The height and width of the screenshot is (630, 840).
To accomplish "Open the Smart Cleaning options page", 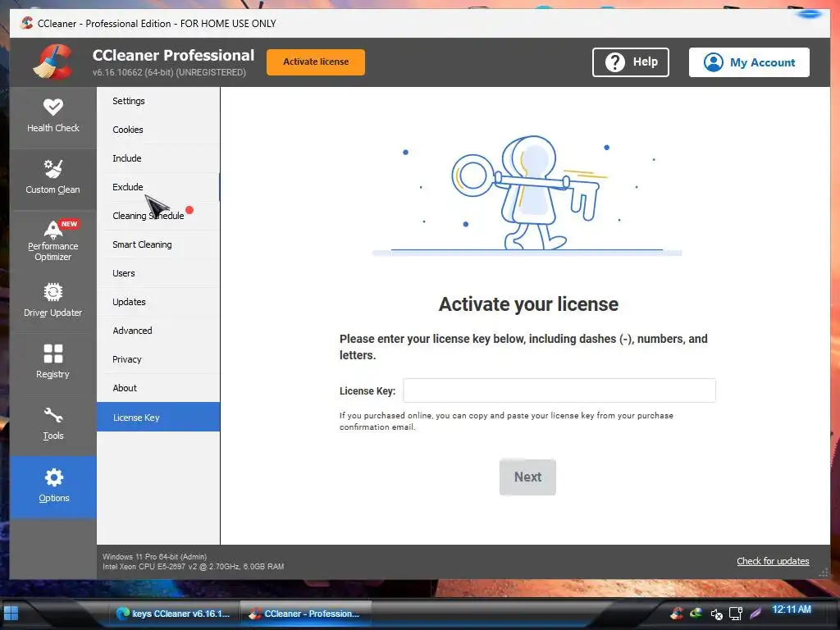I will point(158,244).
